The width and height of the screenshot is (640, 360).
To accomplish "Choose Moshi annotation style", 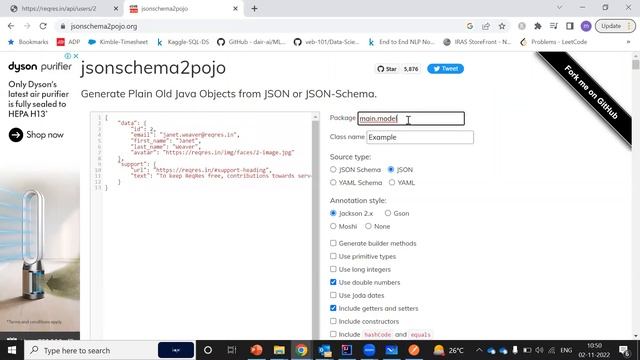I will [x=333, y=226].
